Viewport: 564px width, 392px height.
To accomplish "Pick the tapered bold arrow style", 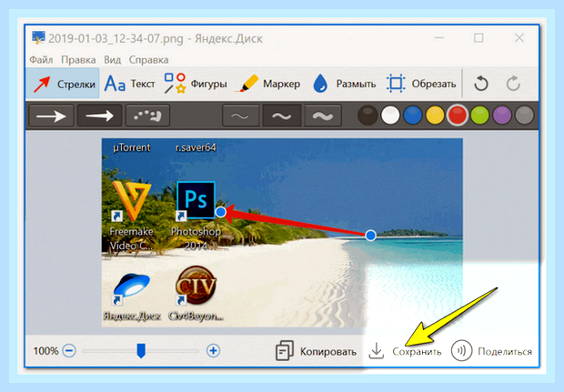I will coord(100,116).
